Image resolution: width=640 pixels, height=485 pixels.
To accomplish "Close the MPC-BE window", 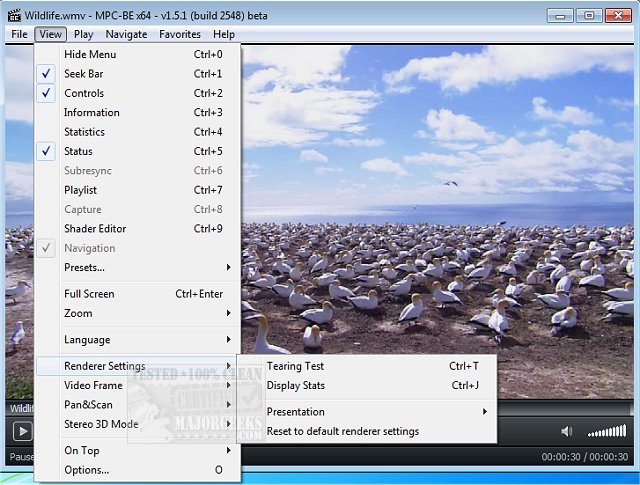I will [618, 16].
